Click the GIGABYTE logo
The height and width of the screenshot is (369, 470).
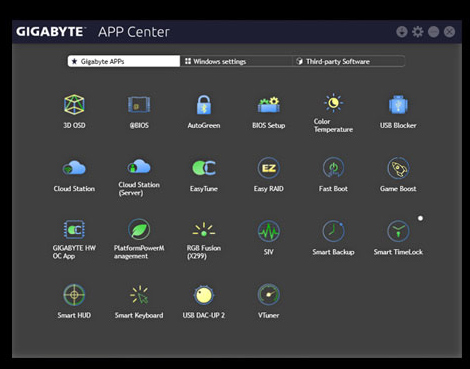tap(51, 32)
